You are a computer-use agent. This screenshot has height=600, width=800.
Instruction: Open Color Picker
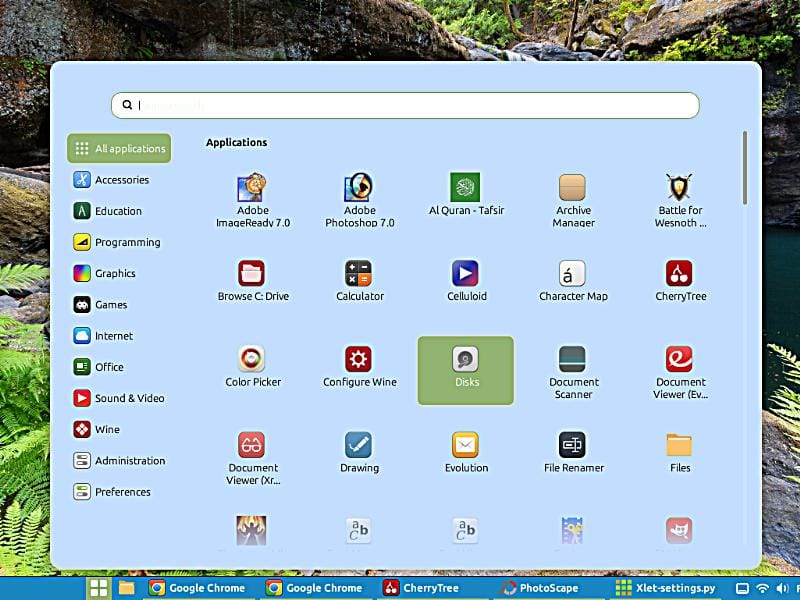[253, 366]
